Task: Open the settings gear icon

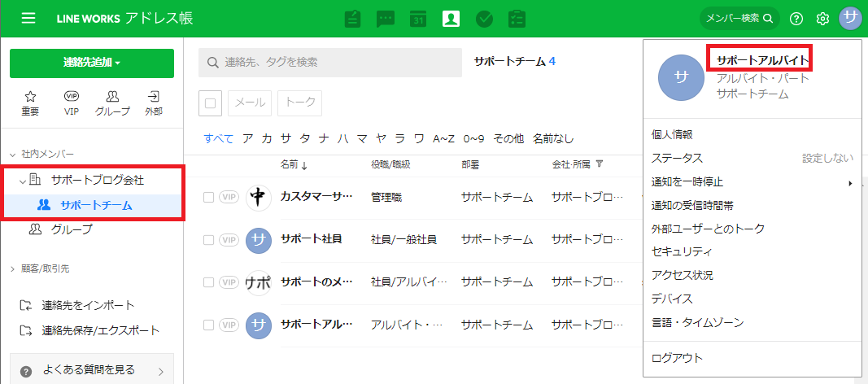Action: tap(822, 18)
